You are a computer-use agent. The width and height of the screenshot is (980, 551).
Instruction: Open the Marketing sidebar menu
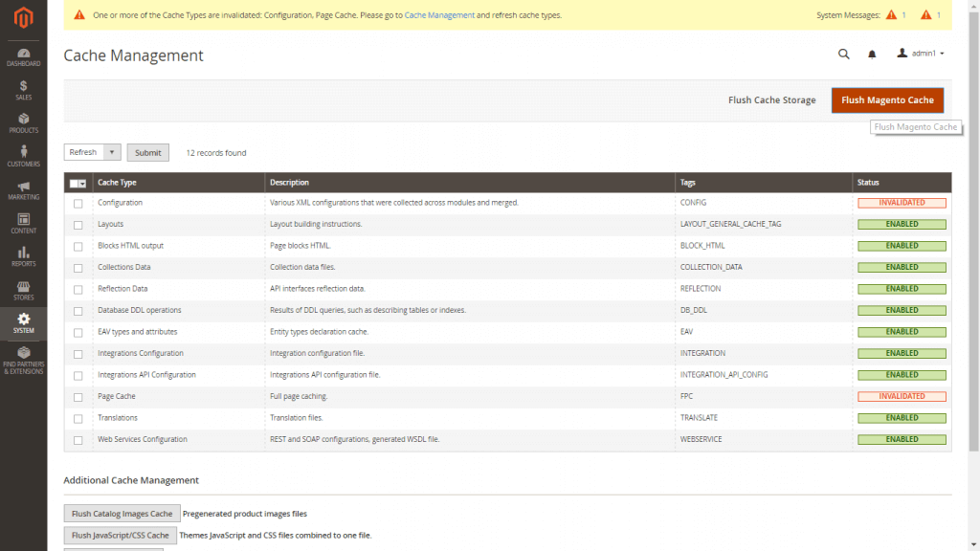tap(23, 190)
